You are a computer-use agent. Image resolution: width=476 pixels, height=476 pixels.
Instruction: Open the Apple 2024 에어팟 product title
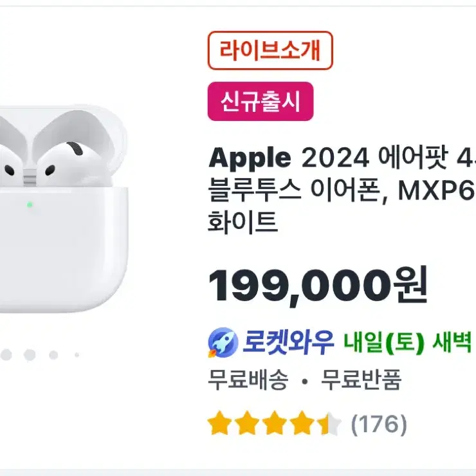(x=342, y=190)
